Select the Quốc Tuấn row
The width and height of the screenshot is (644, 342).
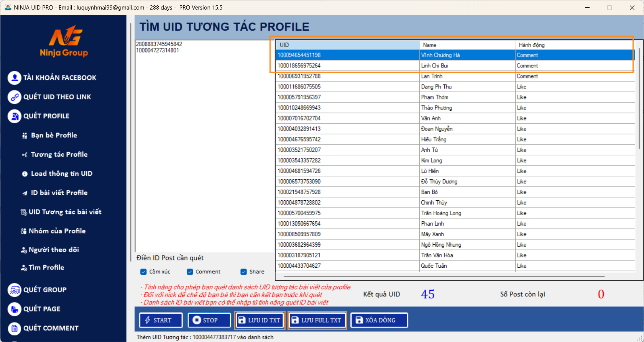(455, 266)
